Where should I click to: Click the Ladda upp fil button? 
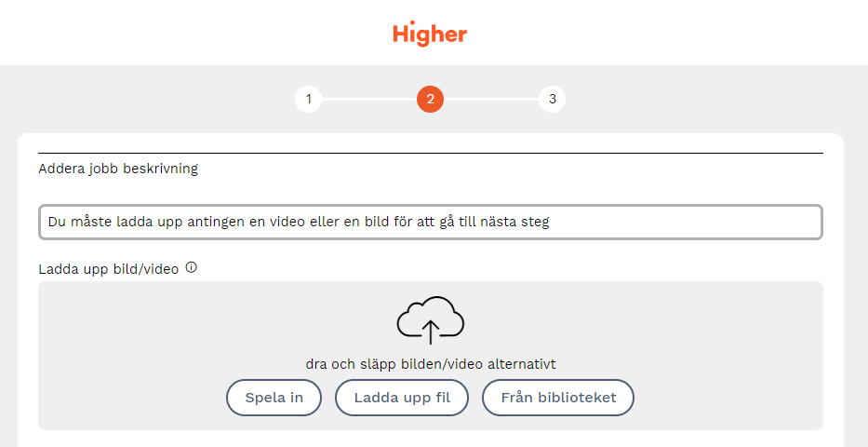402,398
